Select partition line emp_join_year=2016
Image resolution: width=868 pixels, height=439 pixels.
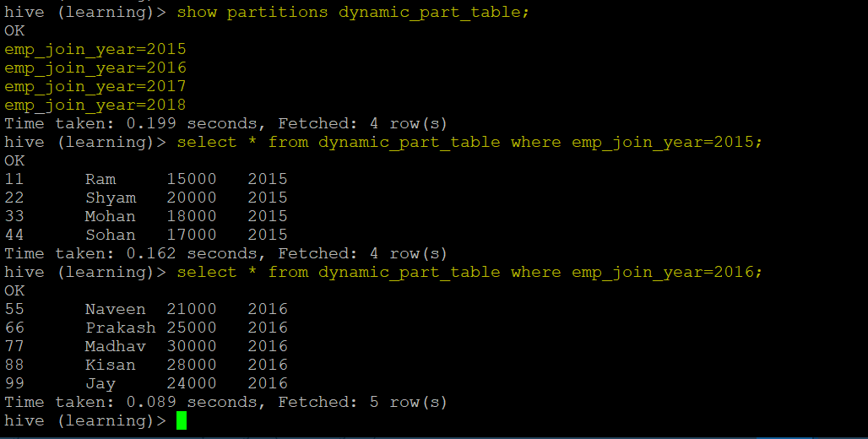[x=95, y=68]
